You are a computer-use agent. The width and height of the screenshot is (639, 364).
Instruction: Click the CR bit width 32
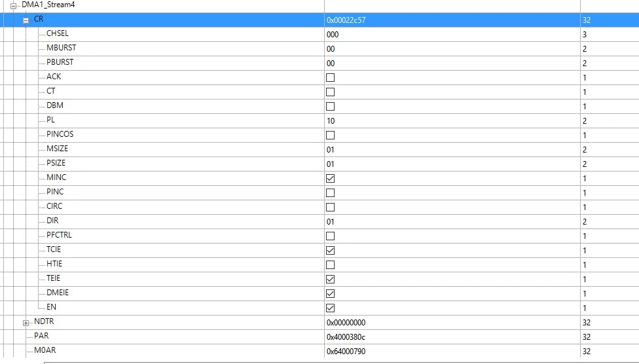[587, 20]
